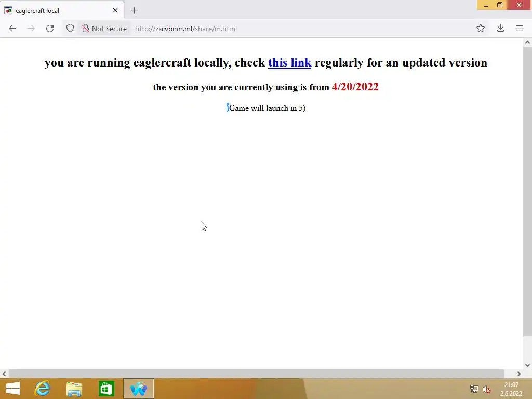Click the scroll down arrow
The height and width of the screenshot is (399, 532).
point(527,365)
